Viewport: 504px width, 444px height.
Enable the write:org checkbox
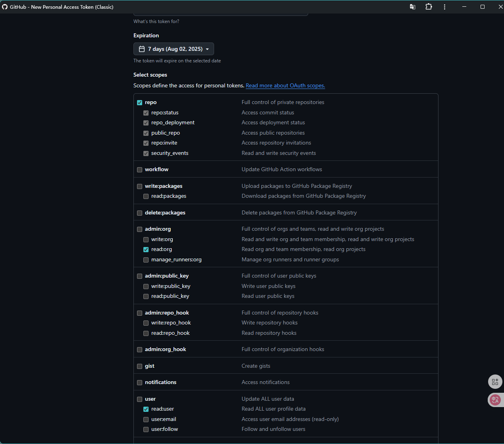tap(146, 239)
